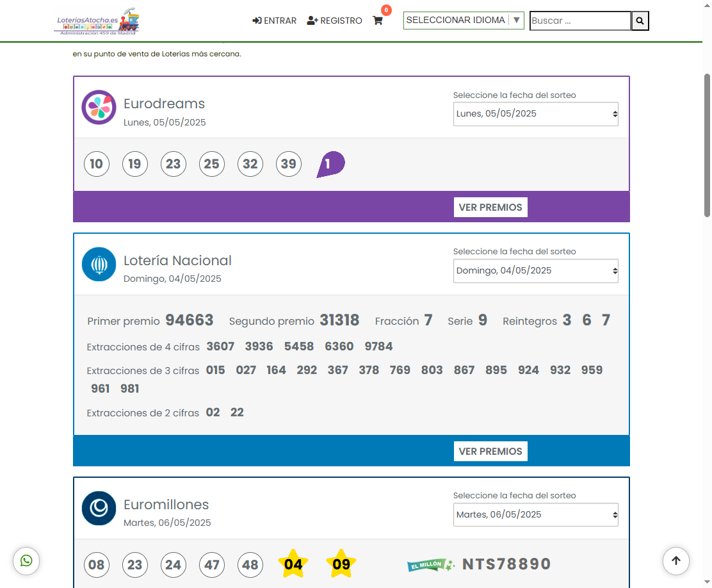
Task: Click the Lotería Nacional blue logo
Action: click(x=99, y=264)
